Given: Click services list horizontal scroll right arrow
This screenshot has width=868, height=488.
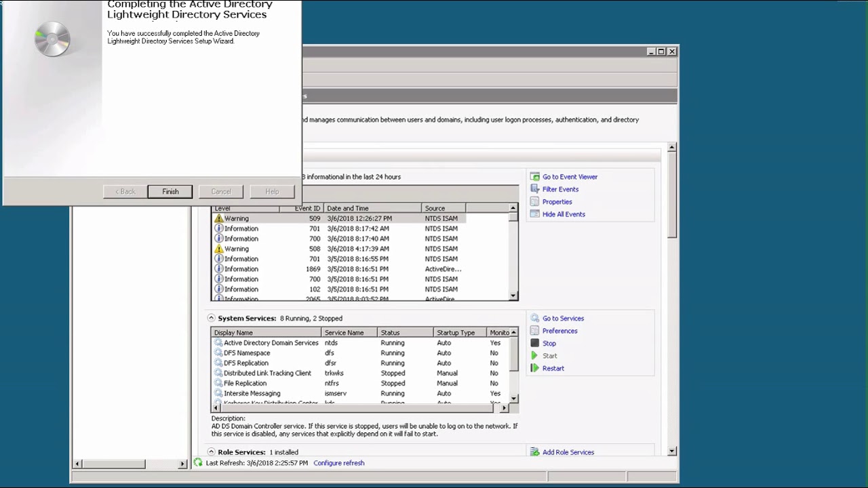Looking at the screenshot, I should coord(504,407).
